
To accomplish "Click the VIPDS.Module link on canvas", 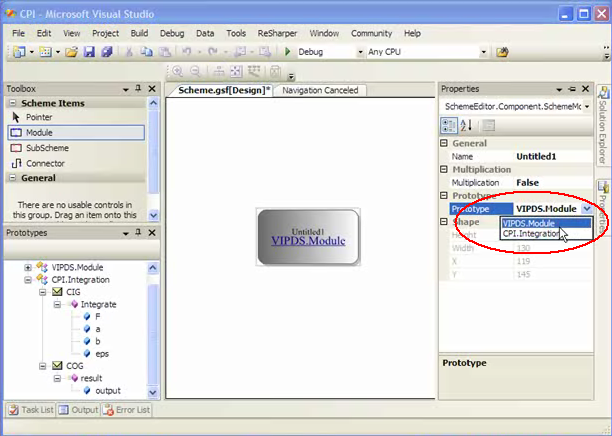I will [x=308, y=241].
